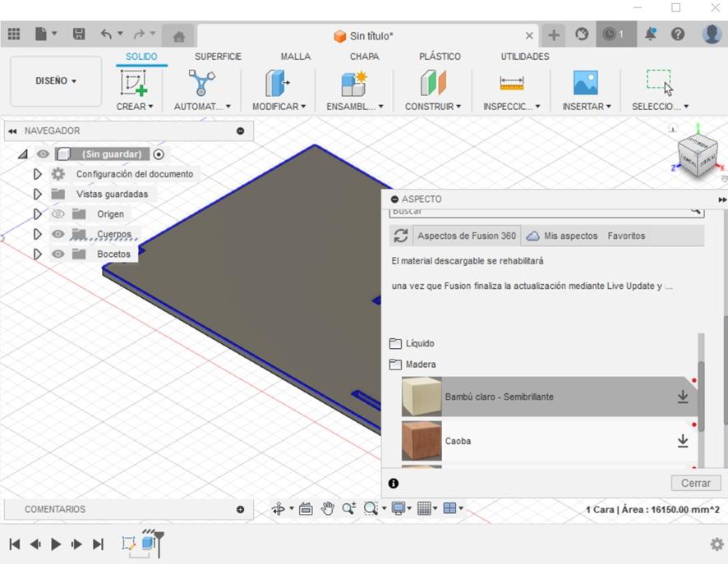
Task: Open the data panel grid icon
Action: coord(14,34)
